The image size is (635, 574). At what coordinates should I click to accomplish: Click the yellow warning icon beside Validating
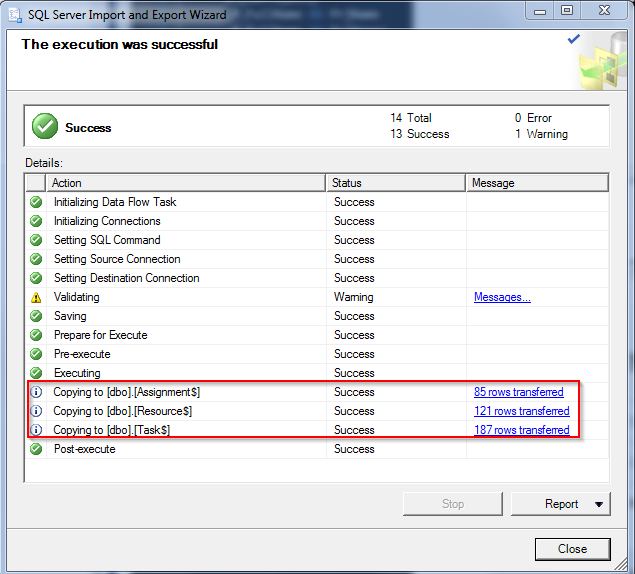(x=36, y=298)
